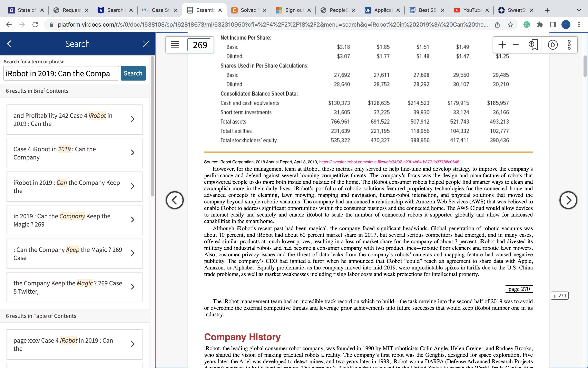
Task: Edit the page number box showing 269
Action: point(199,45)
